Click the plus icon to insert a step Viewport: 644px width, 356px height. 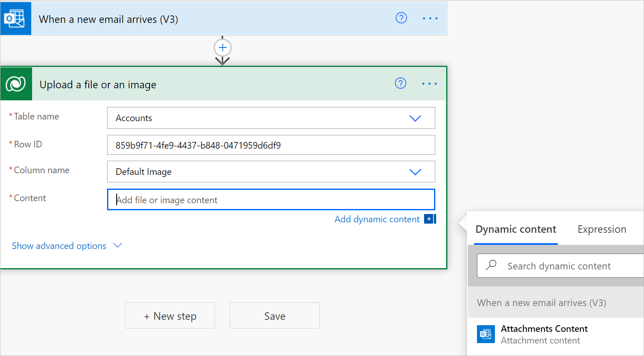222,47
